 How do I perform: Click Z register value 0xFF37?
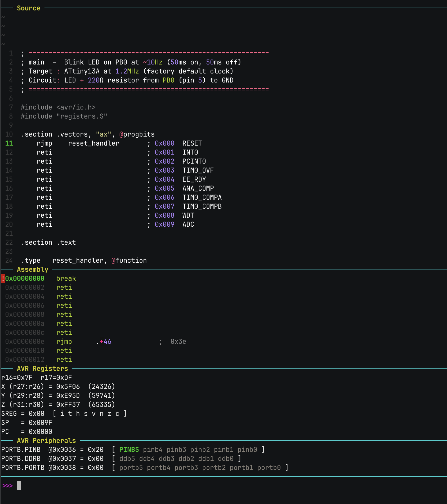coord(68,405)
